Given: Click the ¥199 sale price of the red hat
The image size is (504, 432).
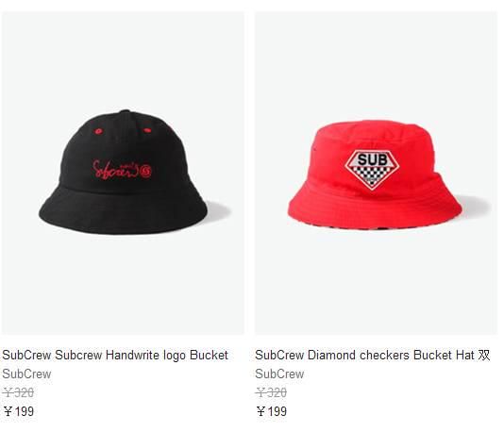Looking at the screenshot, I should click(271, 411).
